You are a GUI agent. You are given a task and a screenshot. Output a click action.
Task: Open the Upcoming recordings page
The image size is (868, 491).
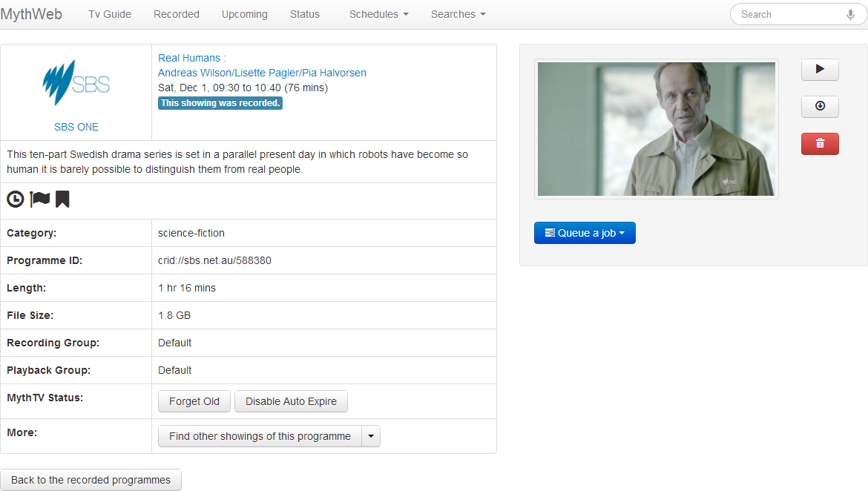tap(244, 14)
